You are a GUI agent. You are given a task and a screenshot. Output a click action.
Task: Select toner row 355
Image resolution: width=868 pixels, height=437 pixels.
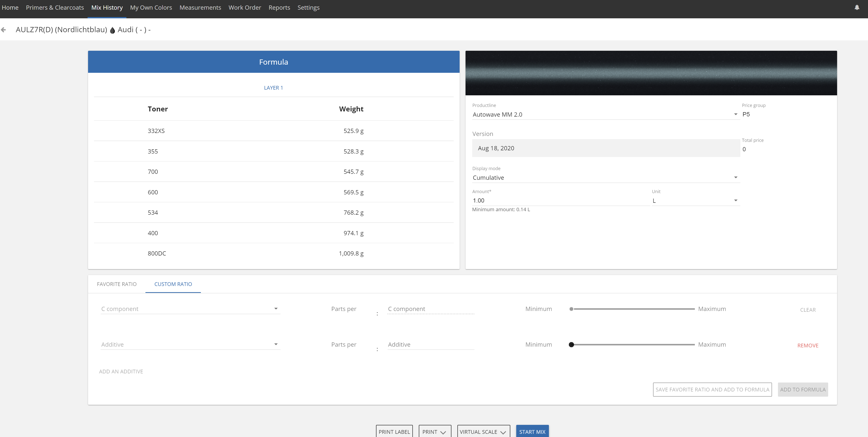[274, 151]
